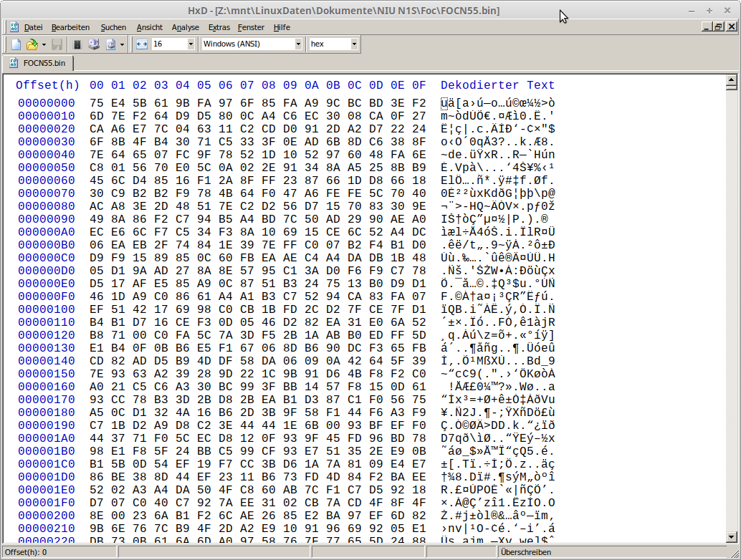Click first byte 75 at offset 00000000
This screenshot has height=560, width=741.
tap(97, 103)
